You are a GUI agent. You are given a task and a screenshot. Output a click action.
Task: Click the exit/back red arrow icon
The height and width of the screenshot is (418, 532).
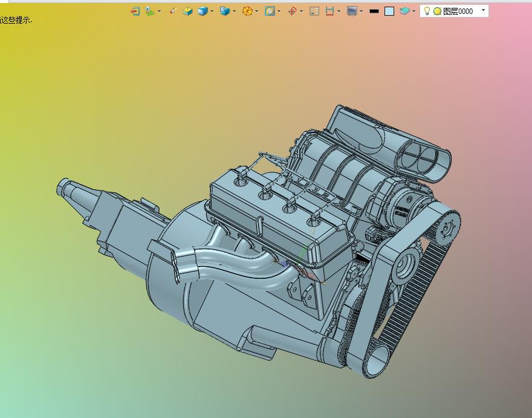pos(135,11)
